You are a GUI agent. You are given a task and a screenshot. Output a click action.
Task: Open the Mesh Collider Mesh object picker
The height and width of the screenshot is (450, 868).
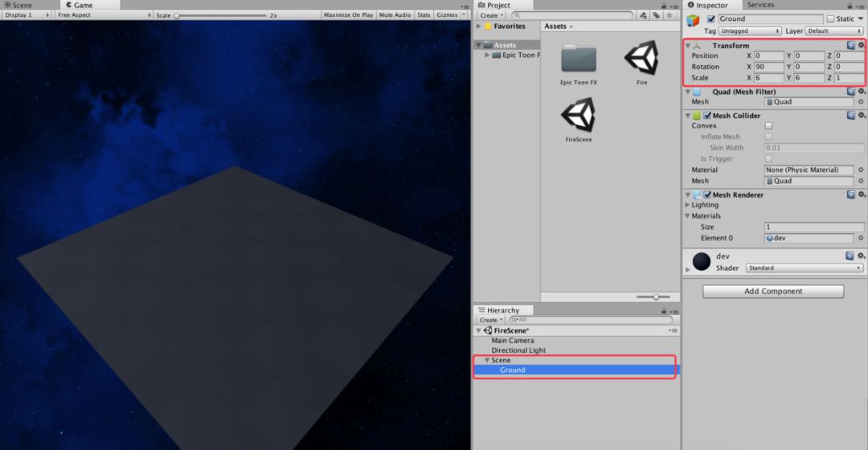click(x=861, y=181)
